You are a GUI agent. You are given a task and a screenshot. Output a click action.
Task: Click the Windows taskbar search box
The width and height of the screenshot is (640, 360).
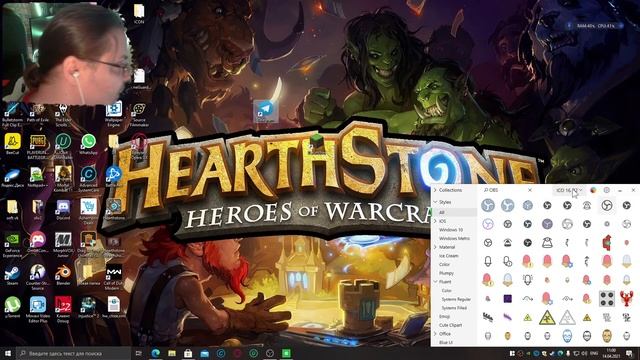[73, 353]
